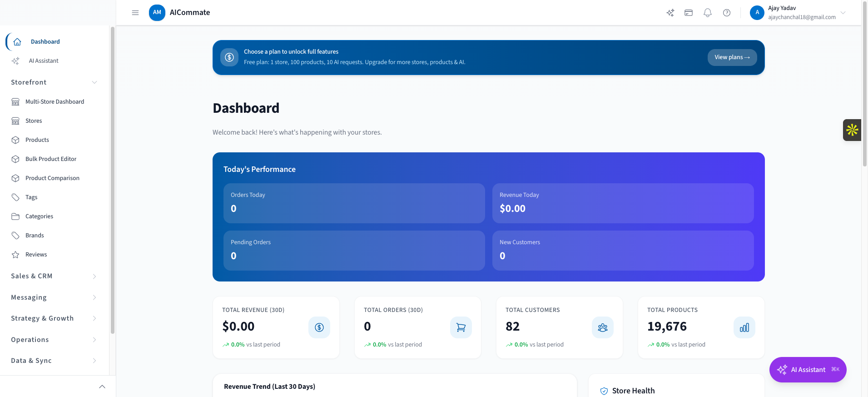Open AI Assistant in sidebar
The image size is (868, 397).
click(44, 61)
